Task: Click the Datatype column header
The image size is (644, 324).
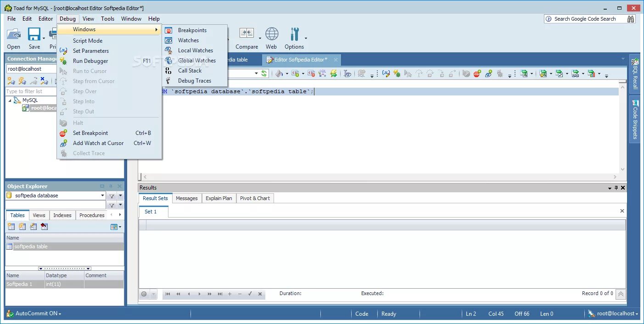Action: tap(64, 275)
